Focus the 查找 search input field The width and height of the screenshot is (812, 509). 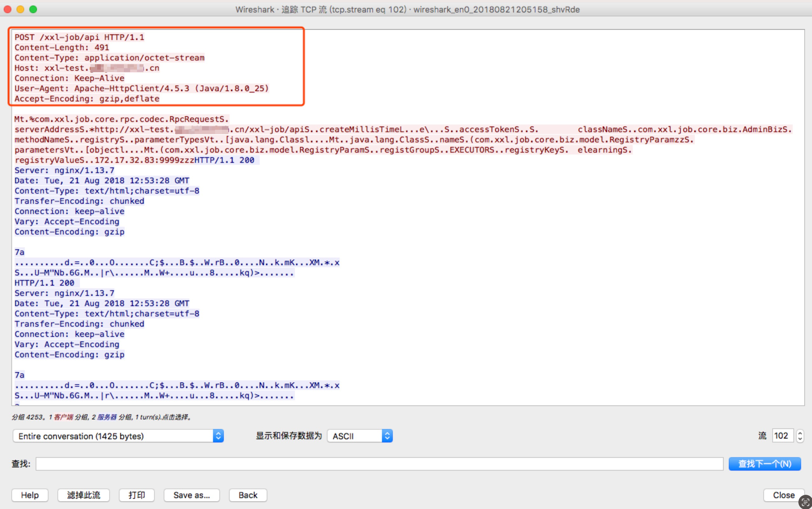click(379, 464)
